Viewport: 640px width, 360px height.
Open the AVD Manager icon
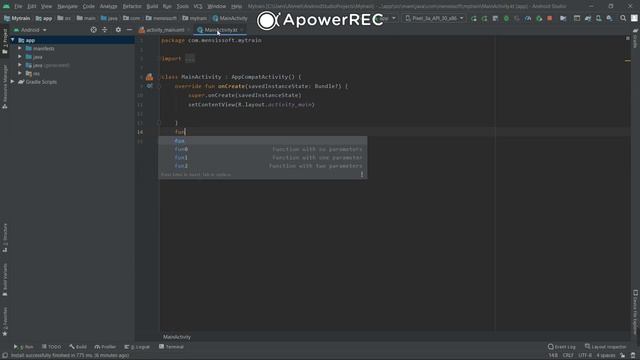pyautogui.click(x=598, y=18)
